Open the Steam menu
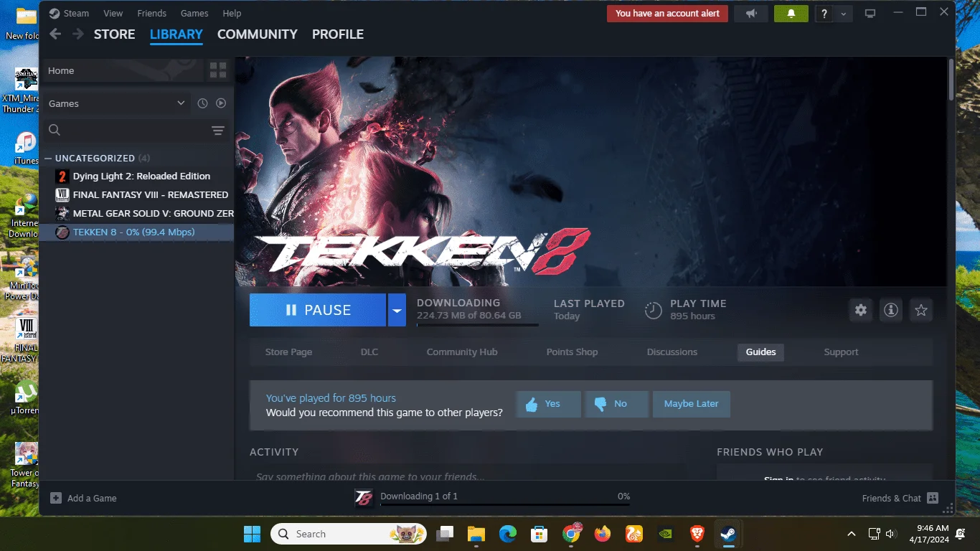This screenshot has width=980, height=551. [x=76, y=13]
